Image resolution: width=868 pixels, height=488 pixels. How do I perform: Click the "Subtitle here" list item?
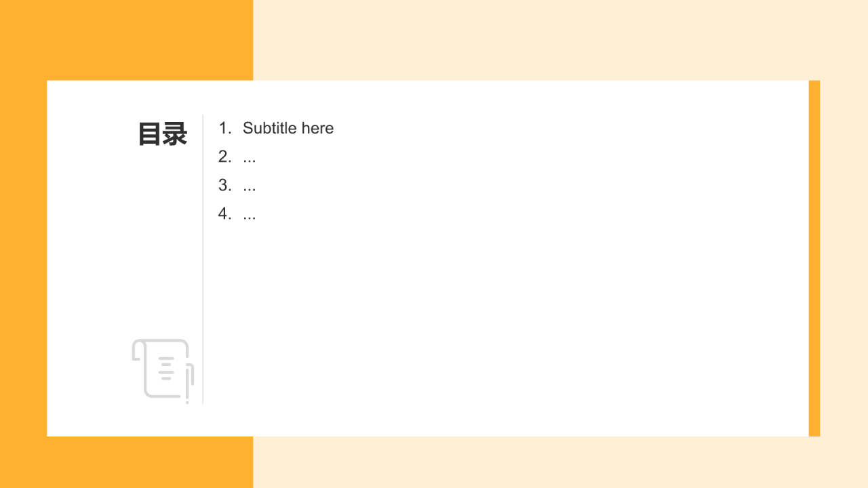tap(288, 128)
